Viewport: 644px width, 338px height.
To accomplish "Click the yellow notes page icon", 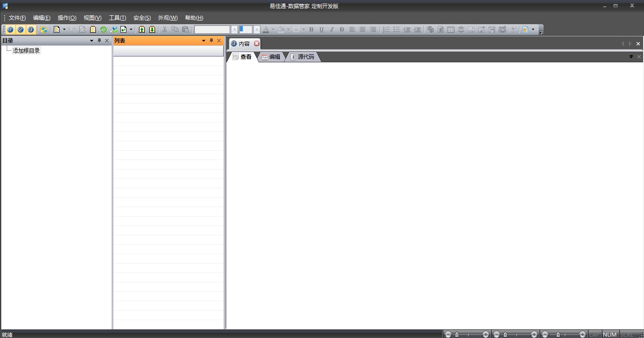I will pos(93,30).
